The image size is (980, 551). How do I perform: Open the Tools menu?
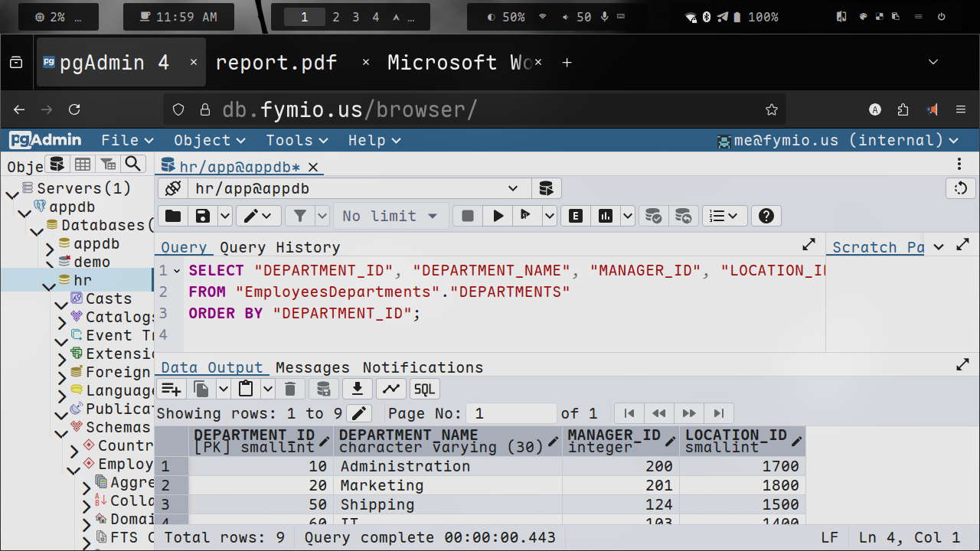(x=296, y=140)
